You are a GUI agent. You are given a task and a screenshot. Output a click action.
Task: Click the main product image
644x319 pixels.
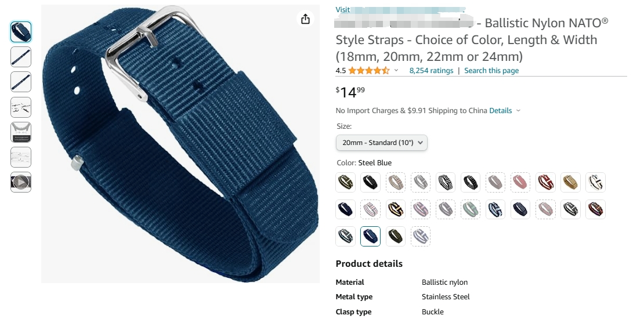tap(180, 144)
